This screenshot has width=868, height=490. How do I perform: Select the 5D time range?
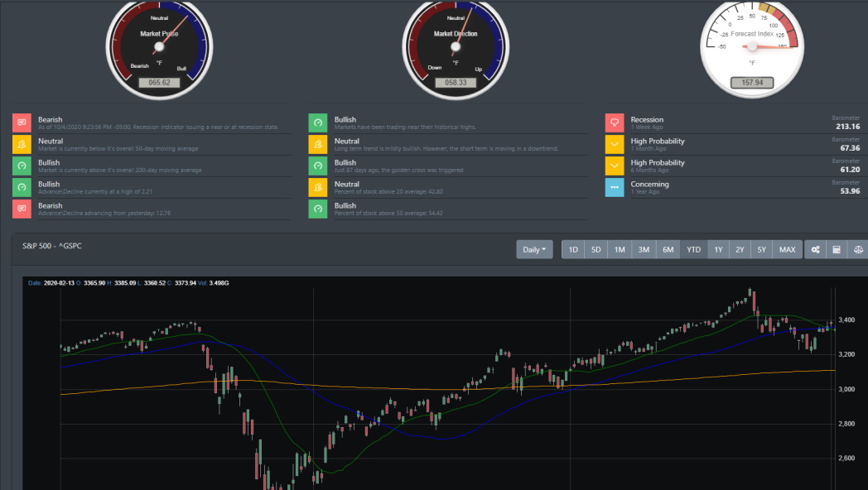(x=596, y=249)
